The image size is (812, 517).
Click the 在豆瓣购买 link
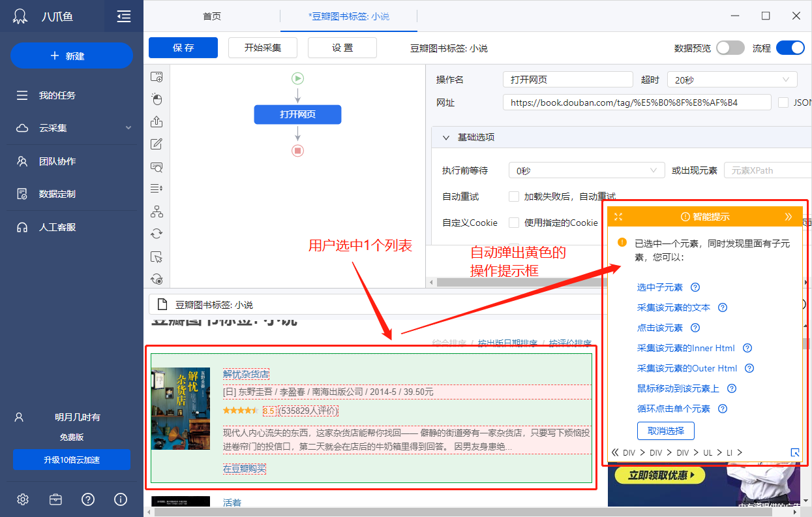[x=245, y=469]
